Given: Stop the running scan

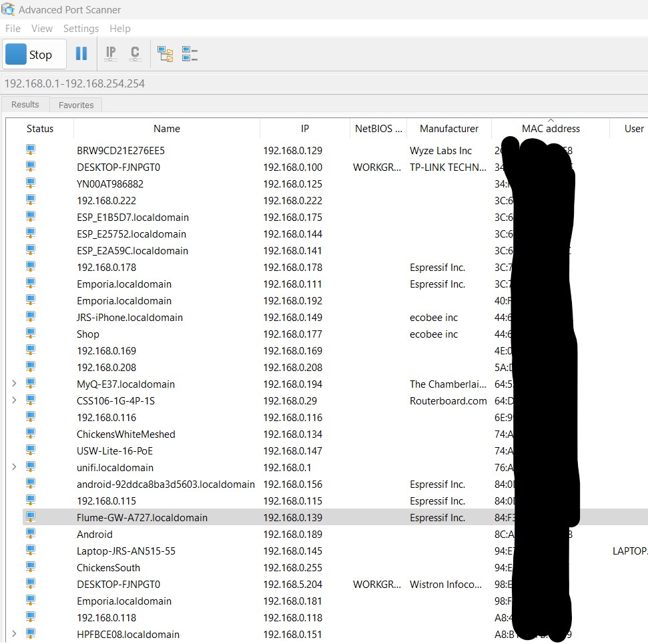Looking at the screenshot, I should pos(34,54).
